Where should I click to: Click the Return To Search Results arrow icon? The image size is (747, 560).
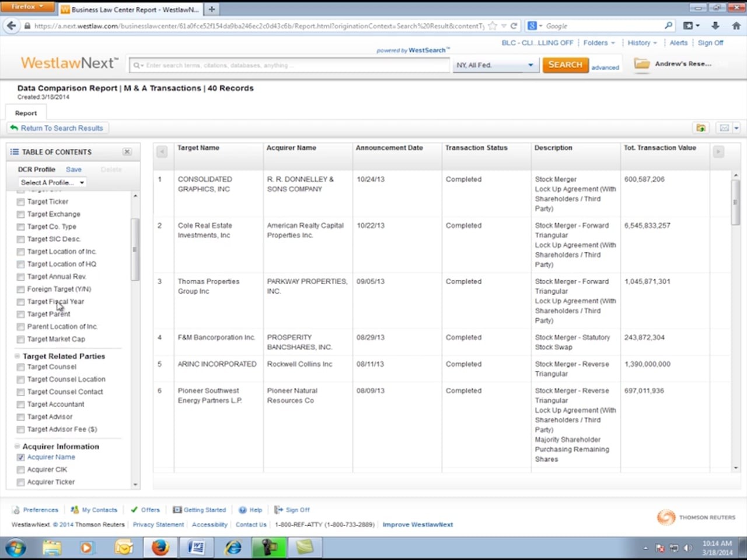click(14, 128)
